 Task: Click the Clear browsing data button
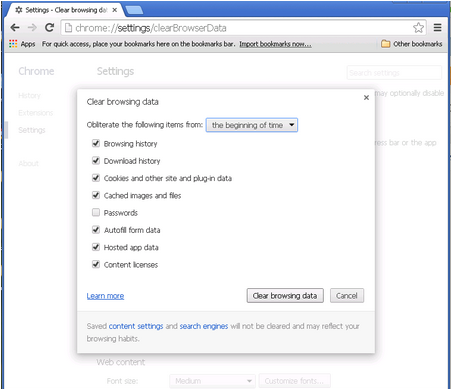(x=285, y=296)
